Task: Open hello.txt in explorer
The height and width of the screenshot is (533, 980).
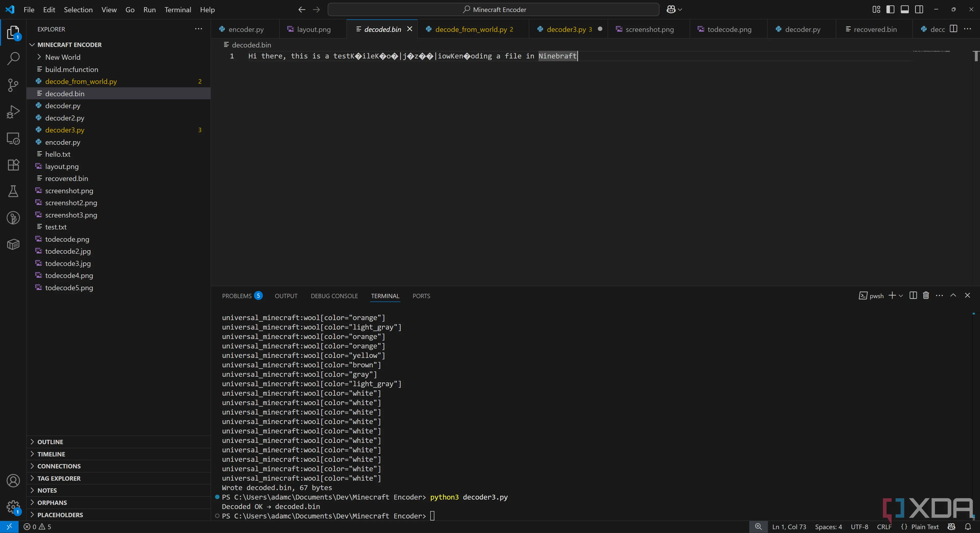Action: tap(119, 154)
